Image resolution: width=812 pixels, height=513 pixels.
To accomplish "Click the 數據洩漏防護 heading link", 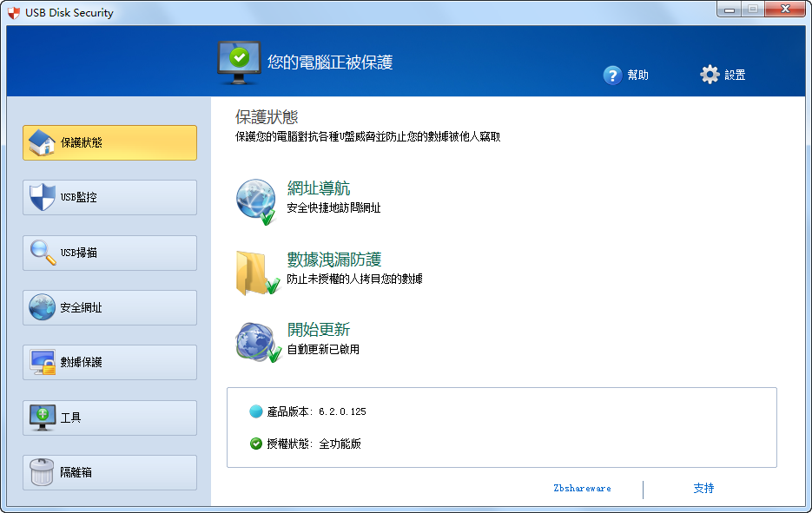I will point(334,260).
